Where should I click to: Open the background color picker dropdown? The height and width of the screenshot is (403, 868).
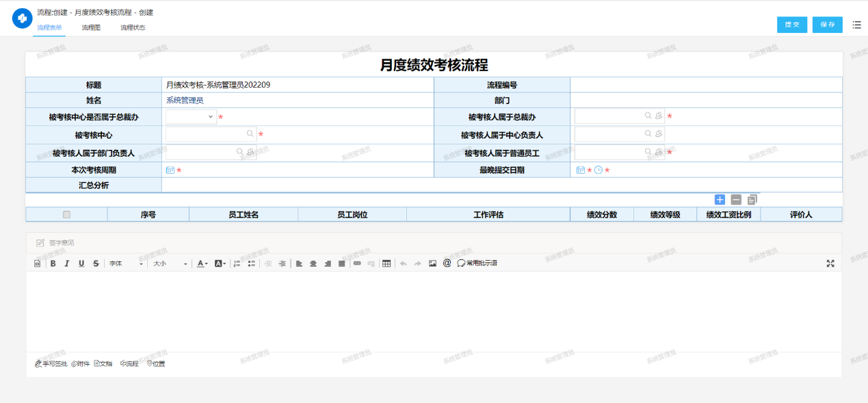[220, 263]
